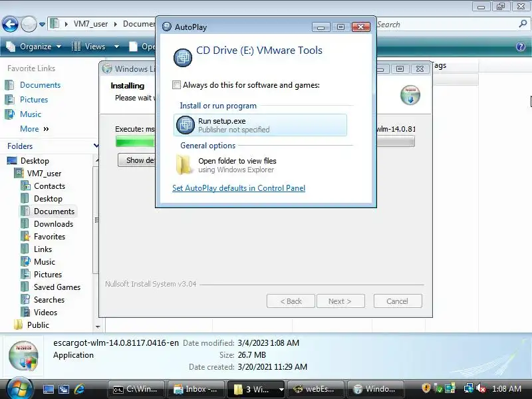Screen dimensions: 532x399
Task: Collapse the Folders pane
Action: tap(96, 146)
